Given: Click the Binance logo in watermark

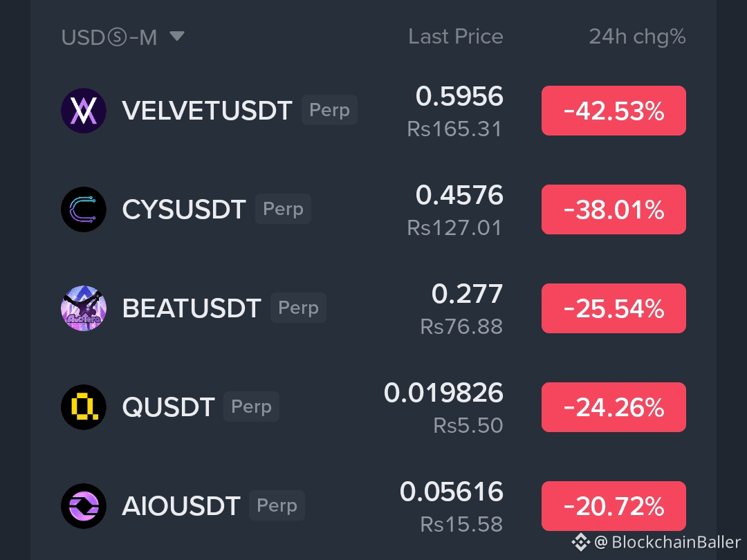Looking at the screenshot, I should pos(581,542).
